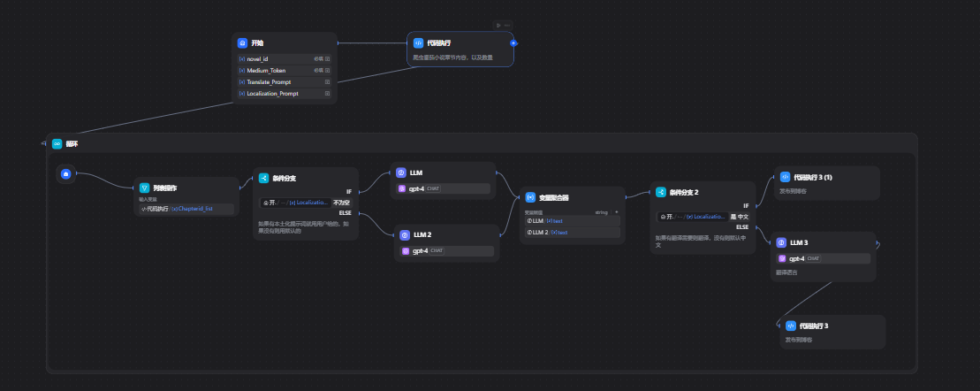
Task: Open the more options menu above 代码执行
Action: pos(507,25)
